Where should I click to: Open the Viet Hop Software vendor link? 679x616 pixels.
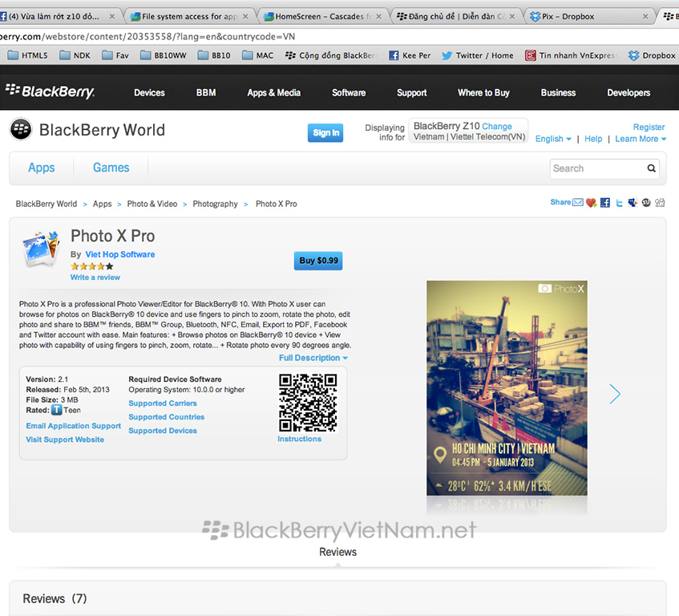tap(120, 254)
